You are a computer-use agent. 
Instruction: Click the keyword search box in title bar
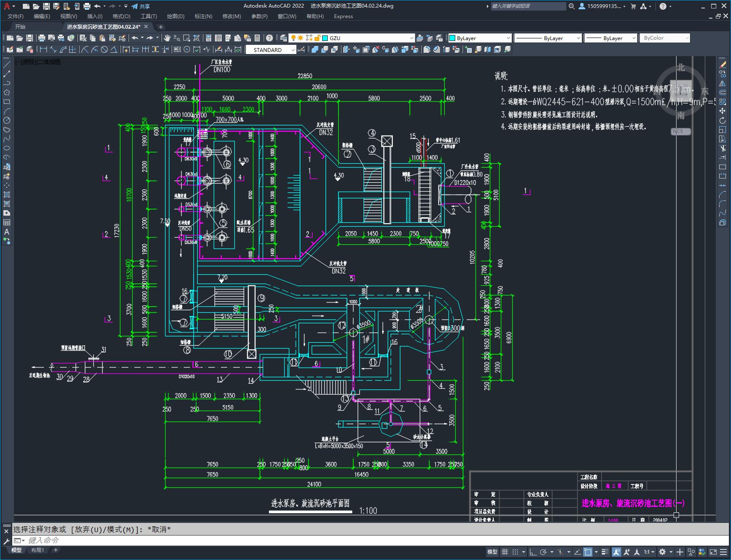click(528, 6)
